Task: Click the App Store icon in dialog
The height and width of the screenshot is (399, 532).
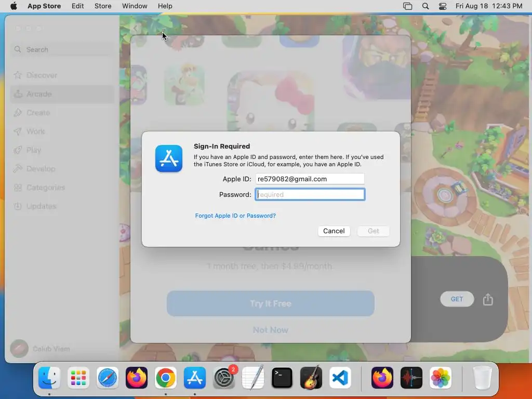Action: point(169,158)
